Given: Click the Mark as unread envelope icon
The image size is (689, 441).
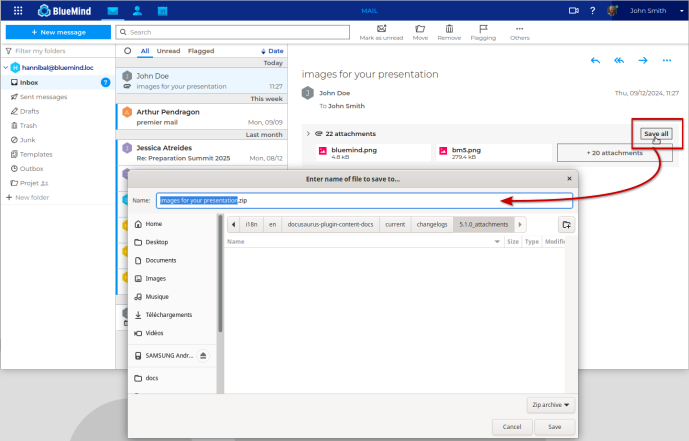Looking at the screenshot, I should [x=381, y=29].
